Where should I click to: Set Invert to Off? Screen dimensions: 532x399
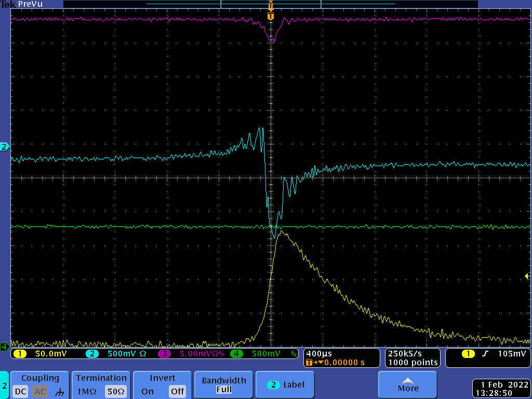(177, 392)
